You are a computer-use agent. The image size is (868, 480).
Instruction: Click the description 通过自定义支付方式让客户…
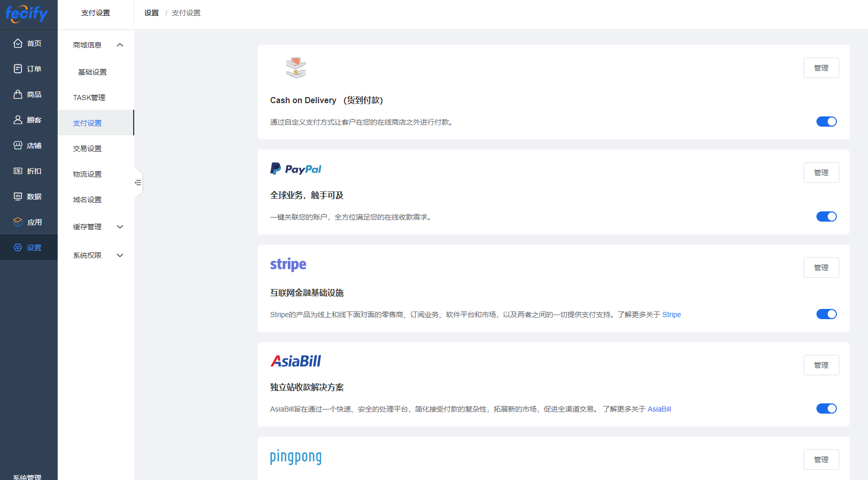[x=361, y=122]
